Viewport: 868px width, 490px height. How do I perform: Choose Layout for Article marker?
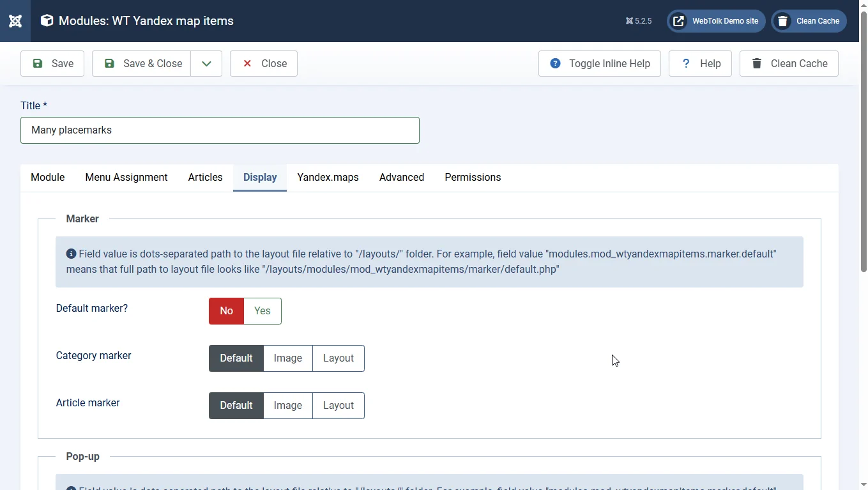tap(339, 406)
